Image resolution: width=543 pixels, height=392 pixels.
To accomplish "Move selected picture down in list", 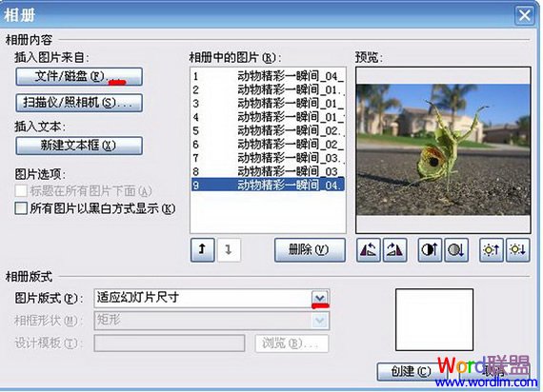I will pos(229,250).
